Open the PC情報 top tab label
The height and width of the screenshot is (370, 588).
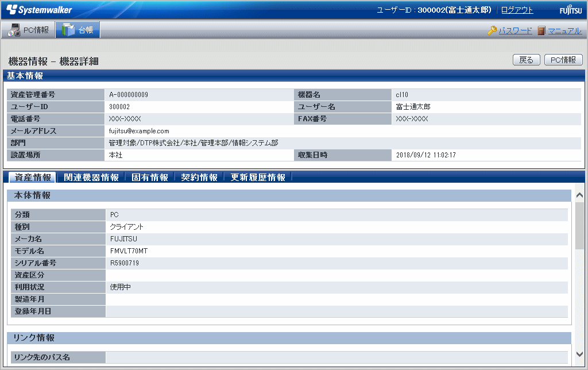coord(36,30)
